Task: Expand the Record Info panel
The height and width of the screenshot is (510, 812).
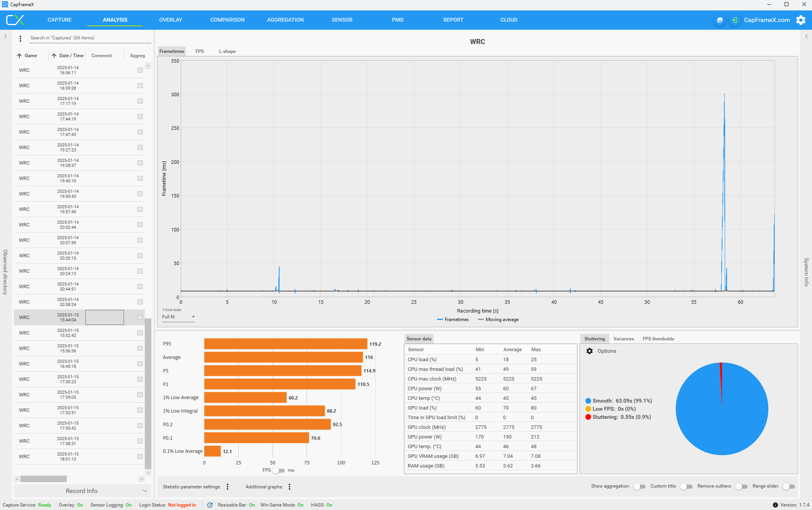Action: [x=81, y=491]
